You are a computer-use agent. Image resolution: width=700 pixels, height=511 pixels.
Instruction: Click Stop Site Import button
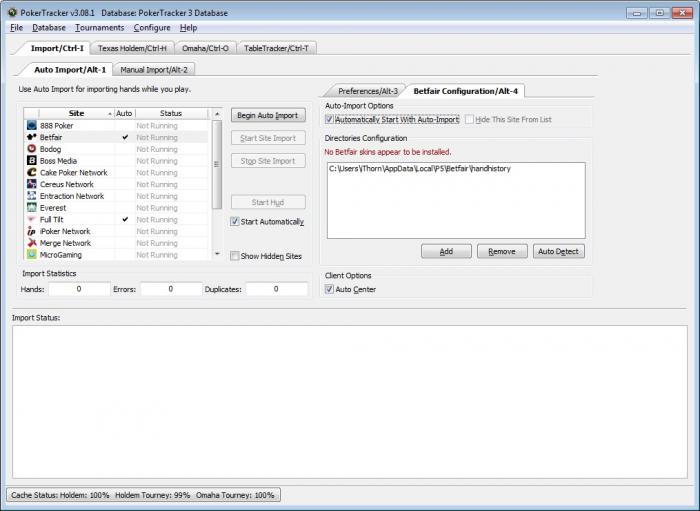pos(268,161)
